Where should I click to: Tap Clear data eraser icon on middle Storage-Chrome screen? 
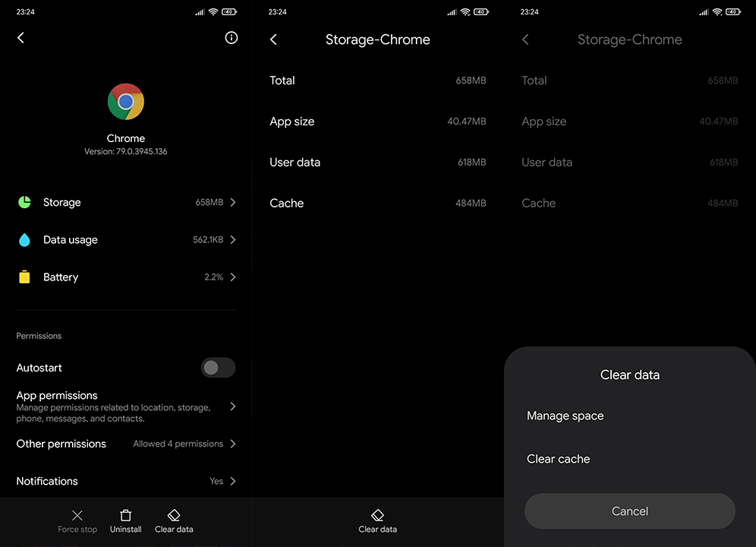pos(377,515)
